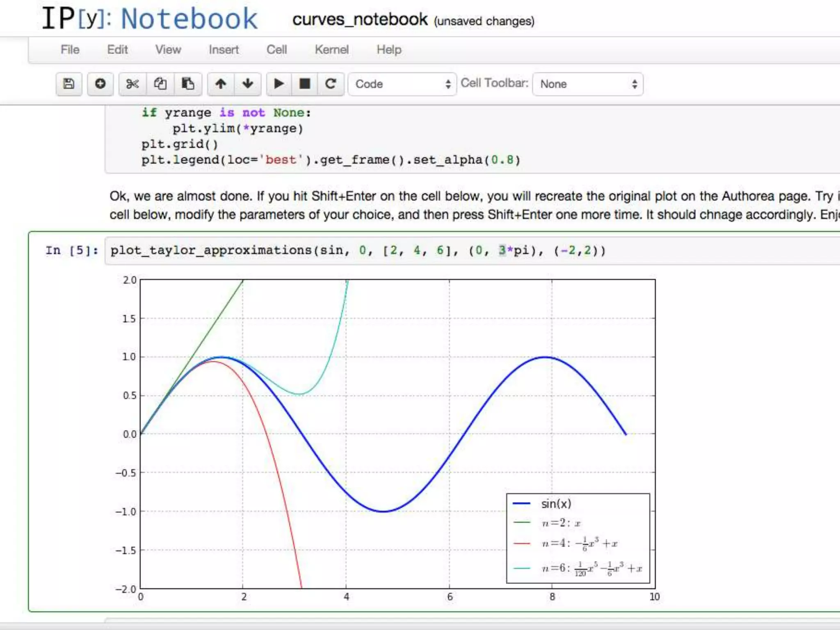Expand the Cell Toolbar None dropdown

[x=587, y=84]
